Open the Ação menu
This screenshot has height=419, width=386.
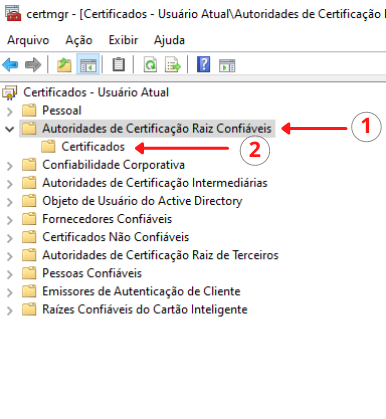pos(79,40)
